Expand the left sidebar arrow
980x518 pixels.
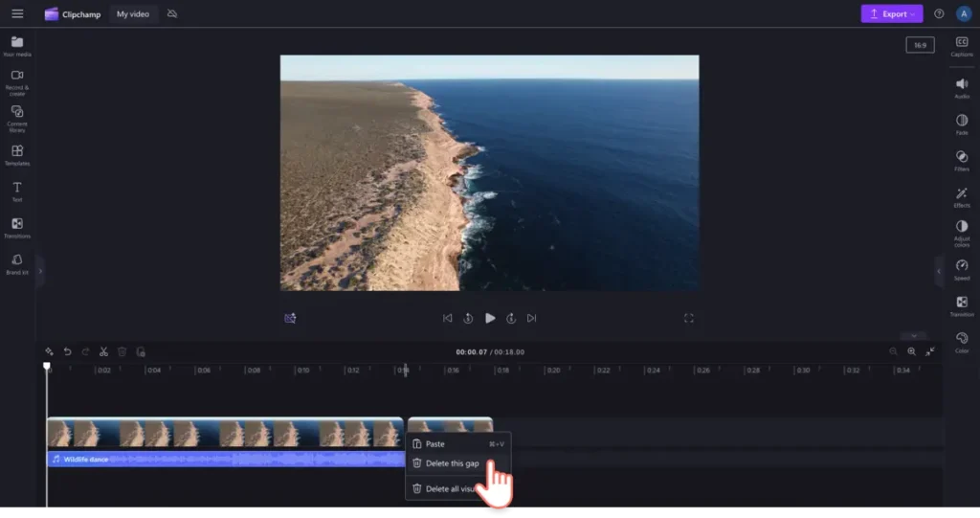(x=40, y=271)
